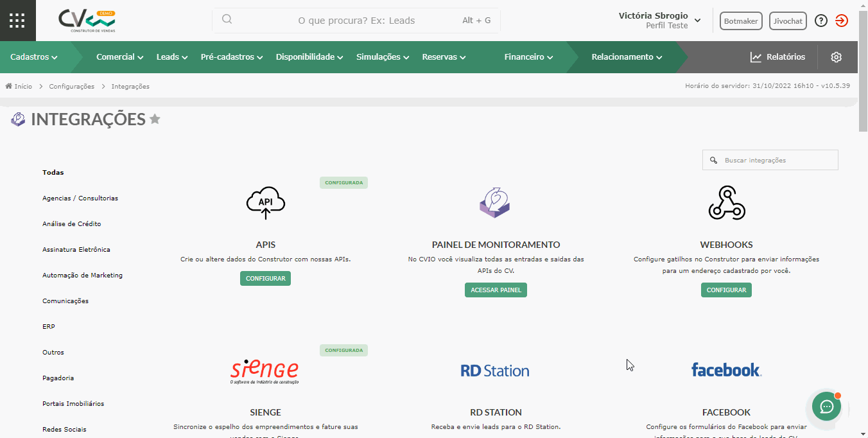Mark Integrações page as favorite star
The height and width of the screenshot is (438, 868).
[155, 119]
